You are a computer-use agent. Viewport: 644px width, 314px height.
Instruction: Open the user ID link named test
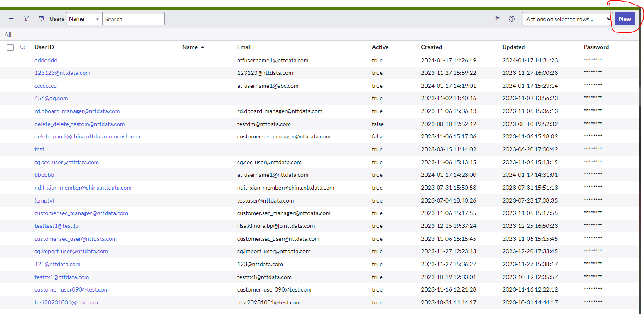pyautogui.click(x=39, y=149)
